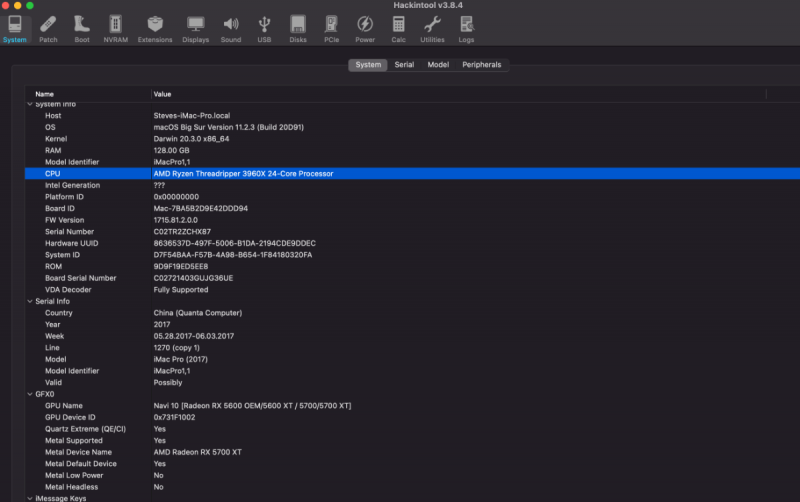Switch to the Peripherals tab
Image resolution: width=800 pixels, height=502 pixels.
pos(481,65)
